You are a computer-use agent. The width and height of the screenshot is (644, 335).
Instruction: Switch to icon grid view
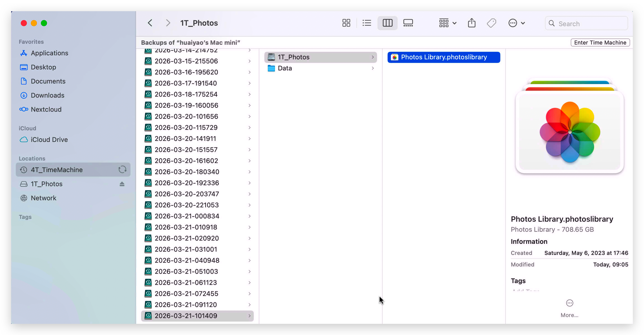(x=346, y=23)
